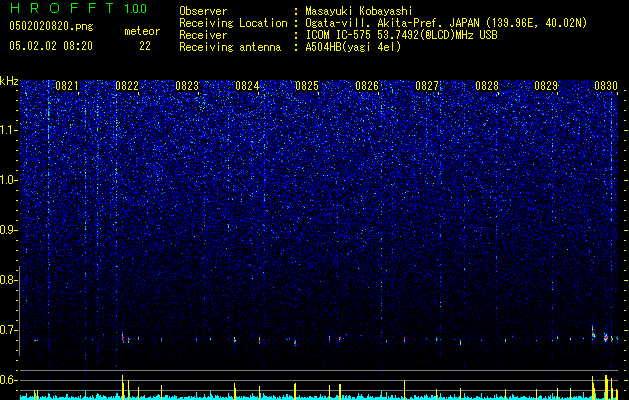Click the Receiver label
The image size is (629, 400).
[x=203, y=35]
